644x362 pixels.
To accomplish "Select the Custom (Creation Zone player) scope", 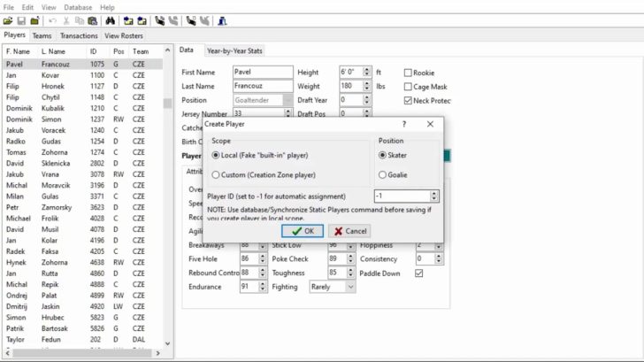I will point(217,174).
